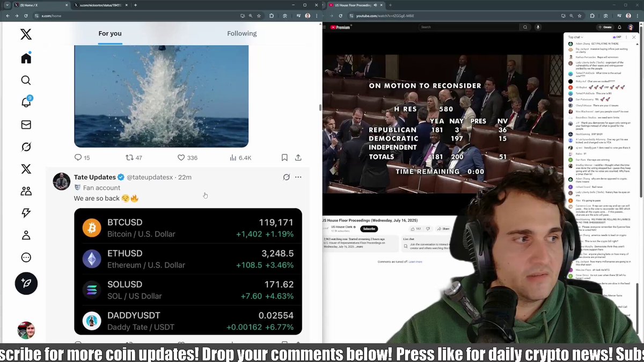This screenshot has width=644, height=362.
Task: Compose a new post with feather button
Action: 26,283
